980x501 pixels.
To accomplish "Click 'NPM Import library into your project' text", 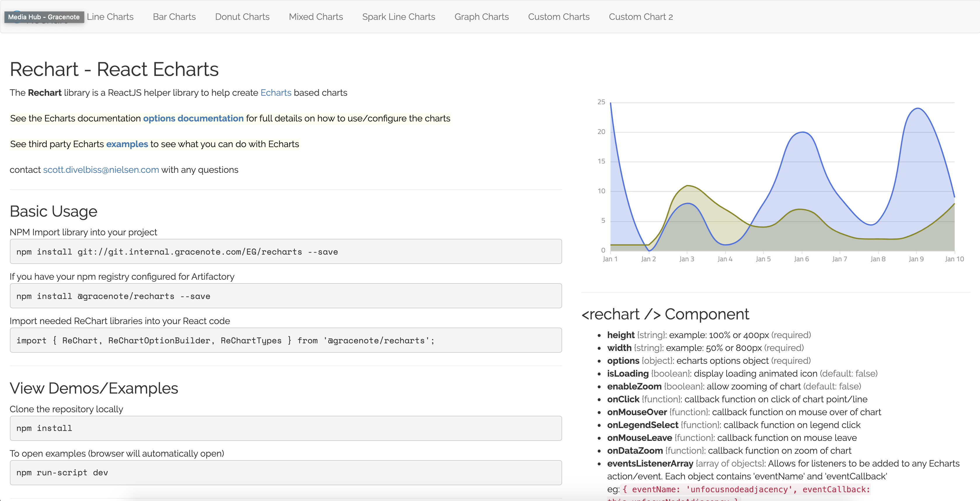I will 83,232.
